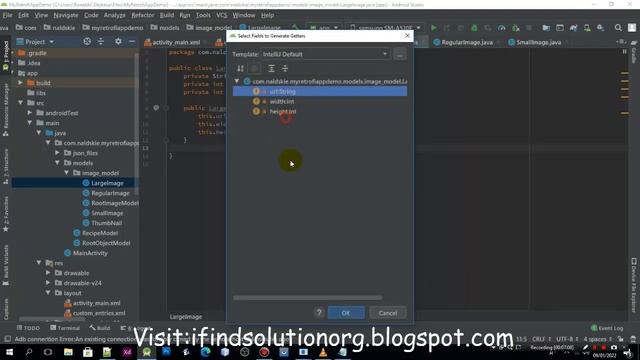Click the OK button

(x=346, y=313)
